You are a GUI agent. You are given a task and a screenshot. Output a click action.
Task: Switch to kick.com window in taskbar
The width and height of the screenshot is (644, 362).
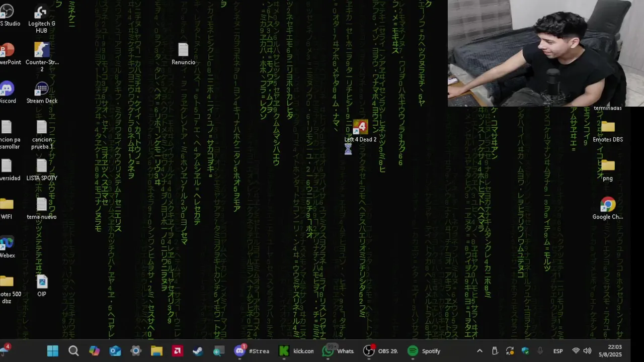click(296, 351)
